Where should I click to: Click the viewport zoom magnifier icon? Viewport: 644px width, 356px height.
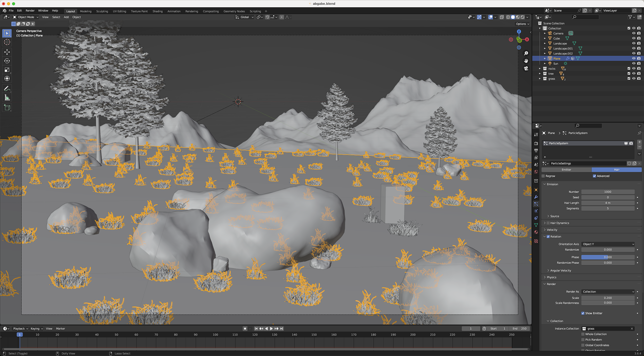526,53
